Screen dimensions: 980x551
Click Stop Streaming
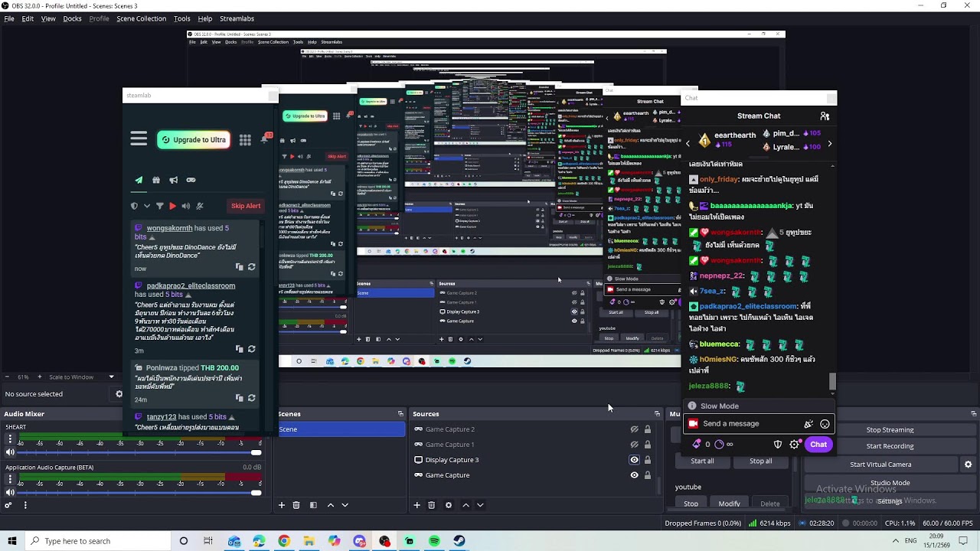click(x=890, y=430)
